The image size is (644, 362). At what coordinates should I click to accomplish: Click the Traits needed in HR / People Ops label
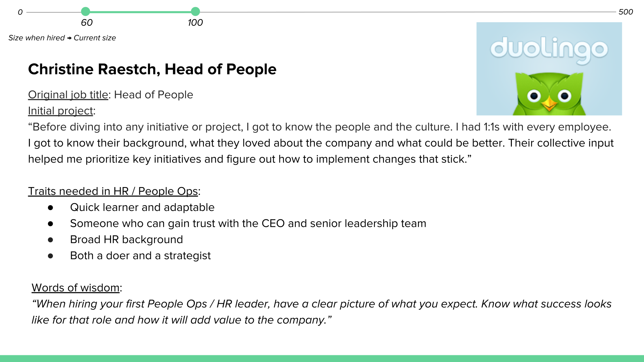(113, 191)
